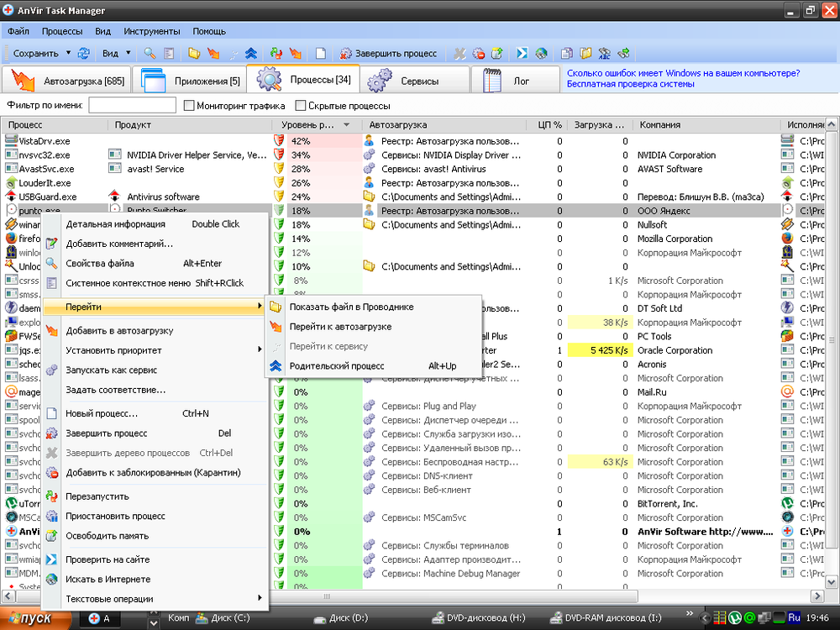Viewport: 840px width, 630px height.
Task: Expand hidden taskbar toolbar items chevron
Action: (690, 613)
